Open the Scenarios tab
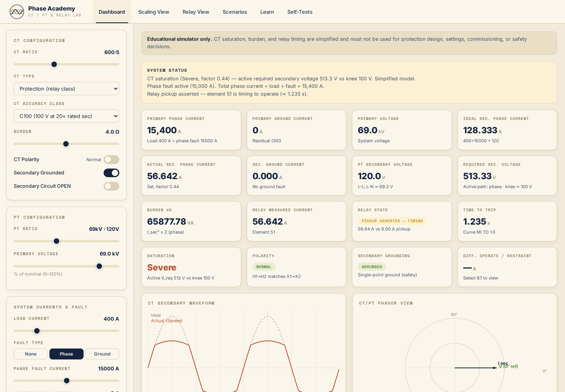This screenshot has height=392, width=565. (x=235, y=12)
